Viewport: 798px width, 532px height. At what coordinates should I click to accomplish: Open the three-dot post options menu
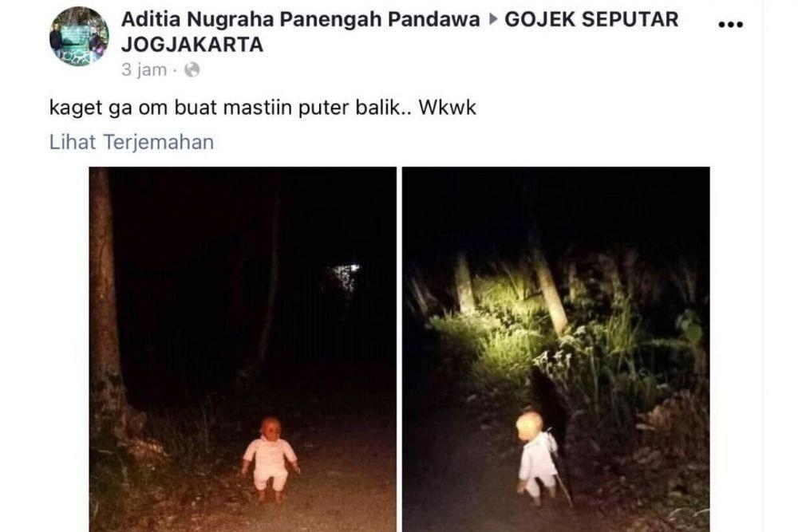730,24
